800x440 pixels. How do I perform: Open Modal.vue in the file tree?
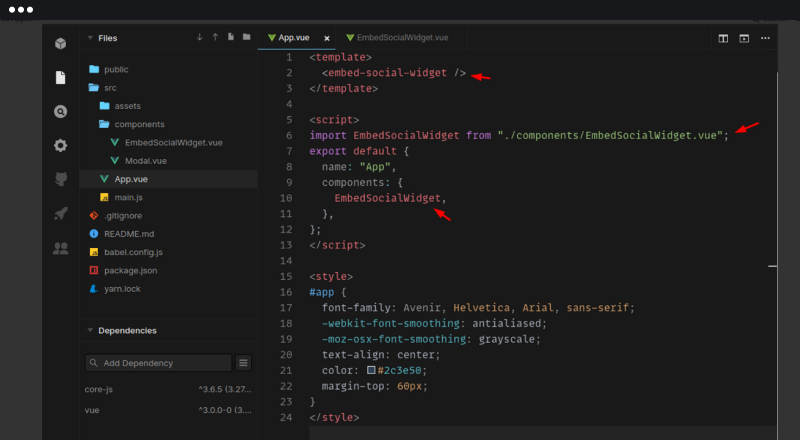[168, 161]
